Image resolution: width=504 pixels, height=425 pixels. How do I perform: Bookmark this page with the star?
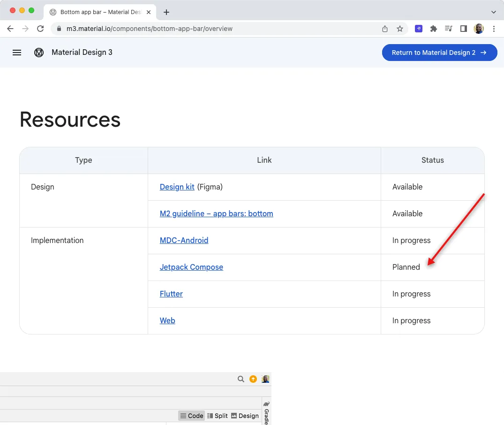click(x=399, y=29)
